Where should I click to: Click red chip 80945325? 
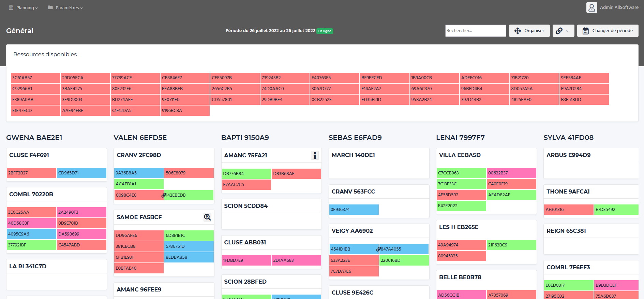(x=461, y=256)
